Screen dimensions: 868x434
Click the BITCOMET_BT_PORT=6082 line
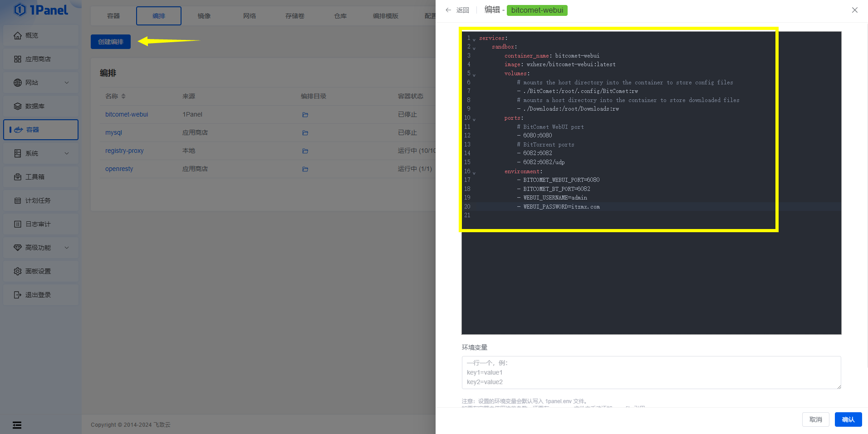click(554, 189)
